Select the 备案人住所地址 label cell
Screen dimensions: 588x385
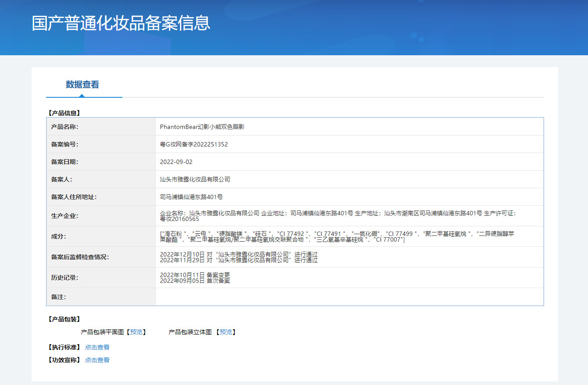coord(101,197)
